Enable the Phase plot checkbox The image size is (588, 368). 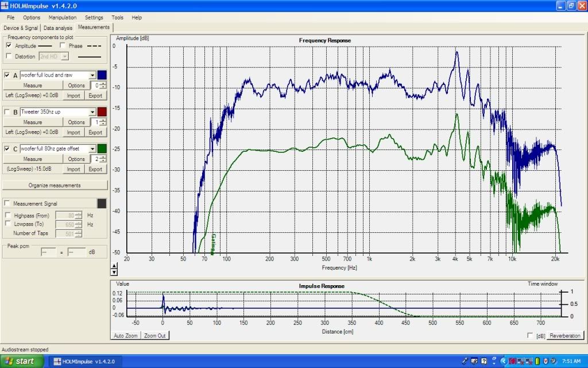click(63, 45)
